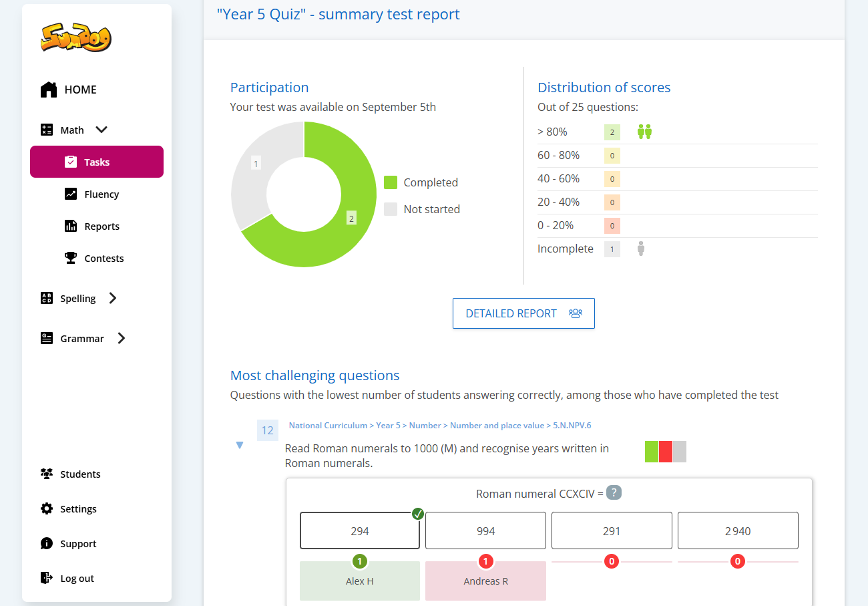Select the 294 answer option
Screen dimensions: 868x606
(x=360, y=531)
